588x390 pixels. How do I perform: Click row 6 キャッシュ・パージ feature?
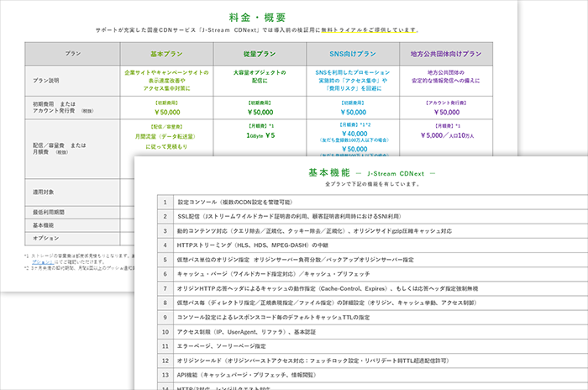273,274
